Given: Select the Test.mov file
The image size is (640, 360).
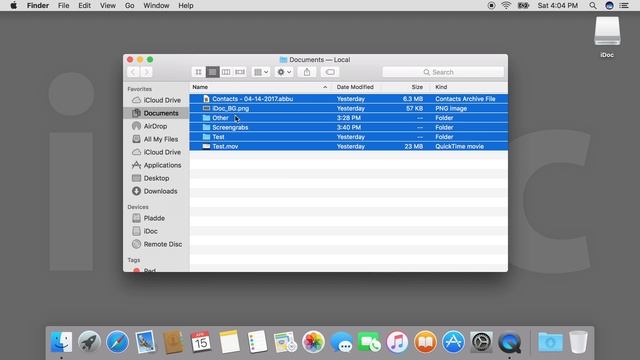Looking at the screenshot, I should [349, 146].
